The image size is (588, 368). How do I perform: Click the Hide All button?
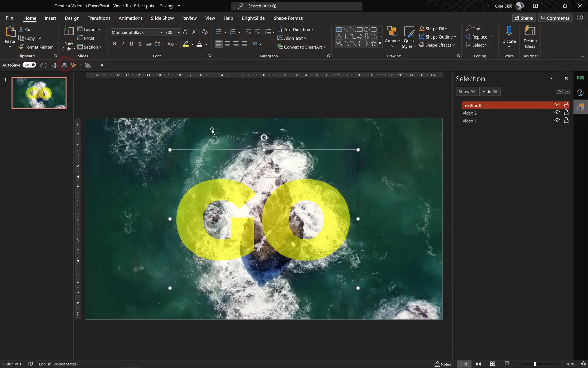point(490,91)
